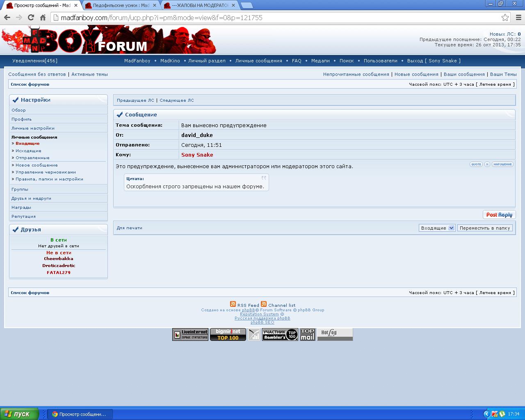Click the Quote button on the message
The height and width of the screenshot is (420, 525).
(x=476, y=164)
